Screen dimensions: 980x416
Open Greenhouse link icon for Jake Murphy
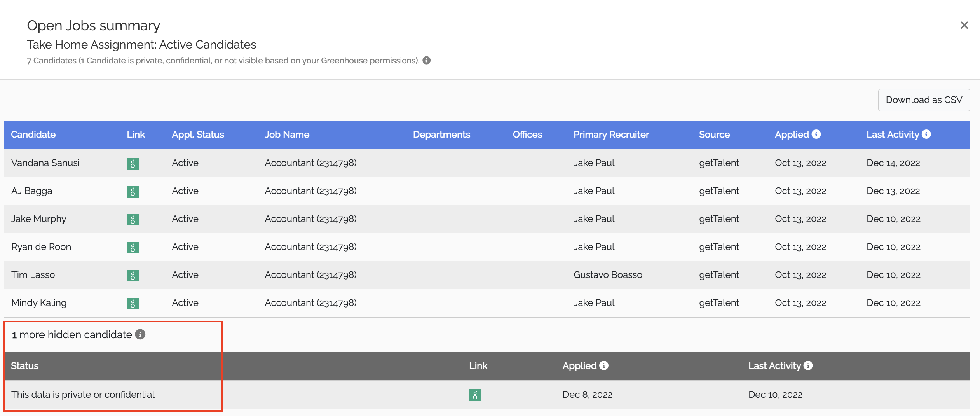133,219
